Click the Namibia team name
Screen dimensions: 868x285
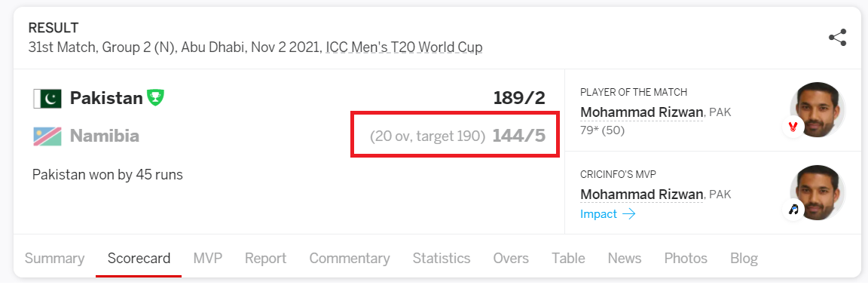point(105,136)
